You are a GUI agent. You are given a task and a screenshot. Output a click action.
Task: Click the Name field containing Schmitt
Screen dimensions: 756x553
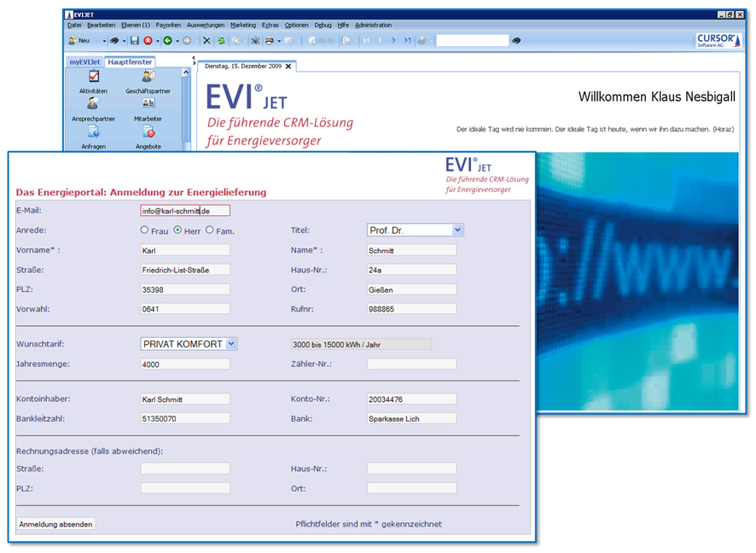pos(412,250)
